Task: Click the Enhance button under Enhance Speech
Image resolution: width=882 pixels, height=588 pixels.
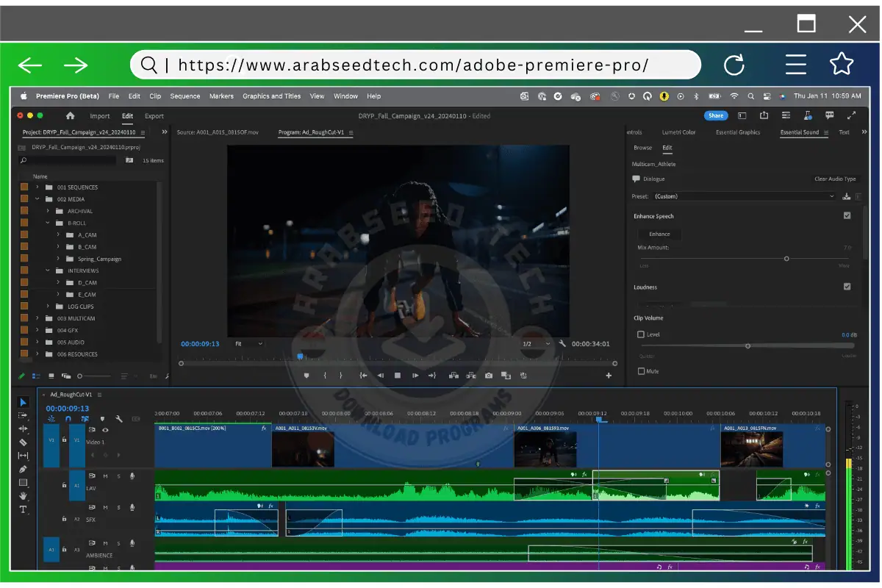Action: pyautogui.click(x=659, y=234)
